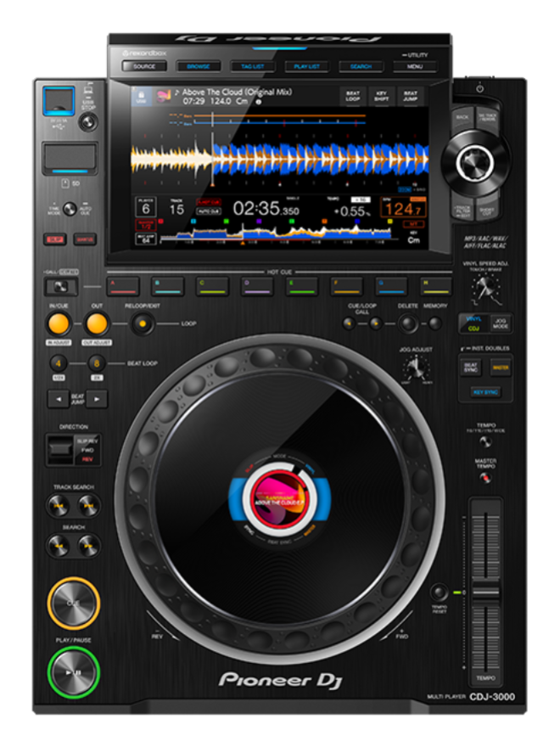Open the Menu/Utility button
Viewport: 560px width, 747px height.
coord(414,66)
